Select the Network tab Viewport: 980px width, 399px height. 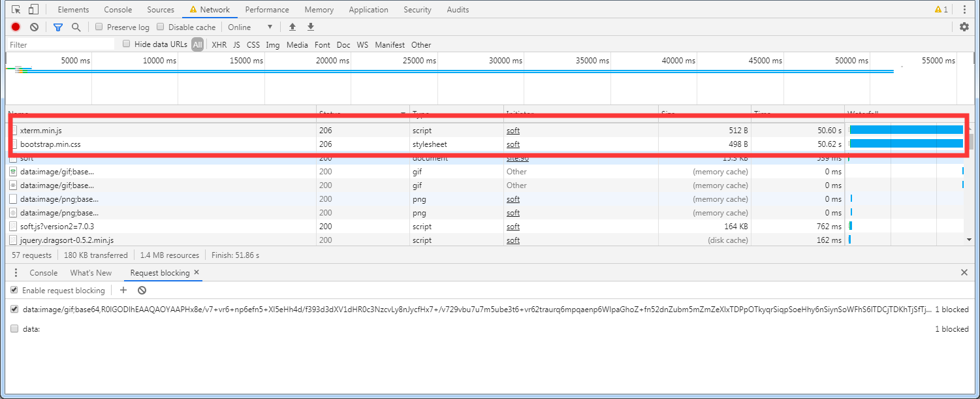209,9
